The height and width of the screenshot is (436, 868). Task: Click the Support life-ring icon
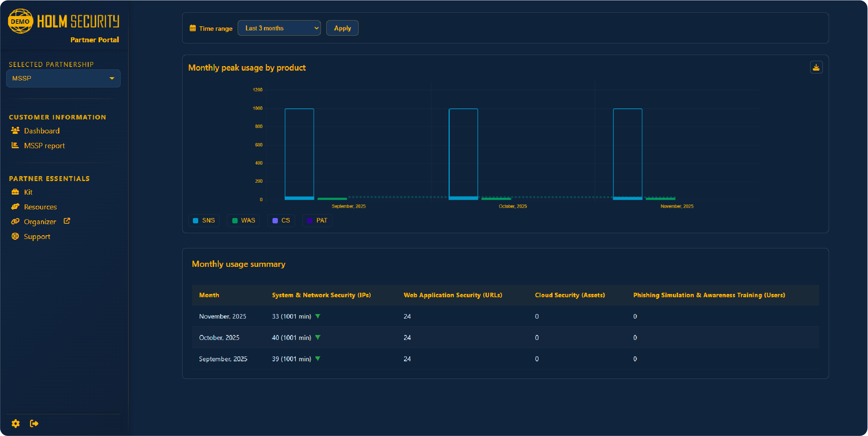(15, 236)
